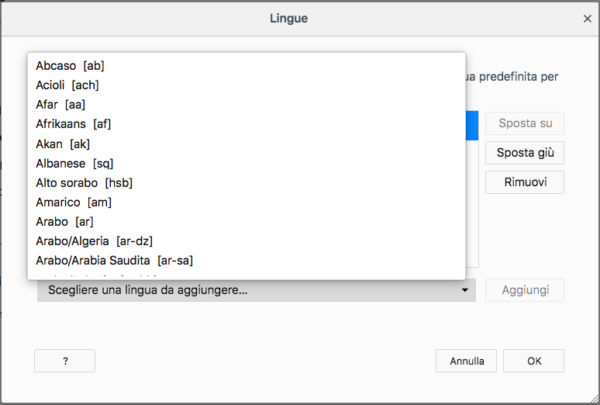600x405 pixels.
Task: Choose Arabo/Algeria [ar-dz] from the list
Action: tap(92, 241)
